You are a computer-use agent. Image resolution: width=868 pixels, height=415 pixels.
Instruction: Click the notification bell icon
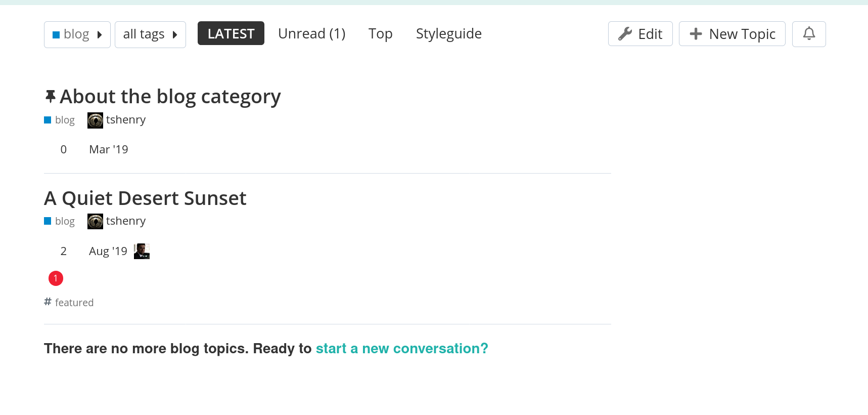point(809,34)
